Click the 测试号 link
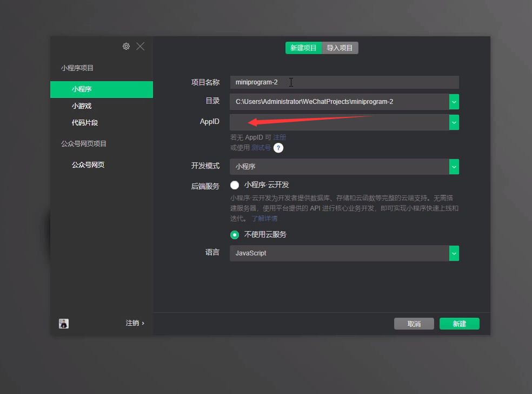Image resolution: width=532 pixels, height=394 pixels. pos(261,148)
